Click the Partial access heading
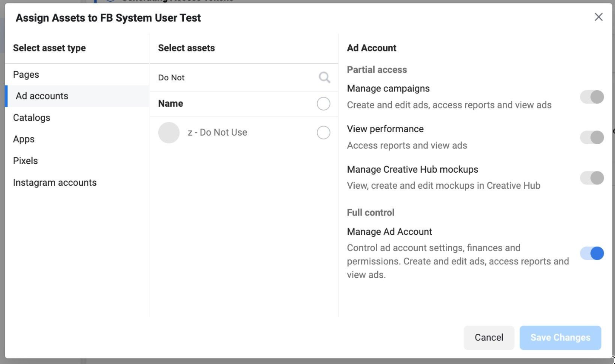 pos(377,70)
